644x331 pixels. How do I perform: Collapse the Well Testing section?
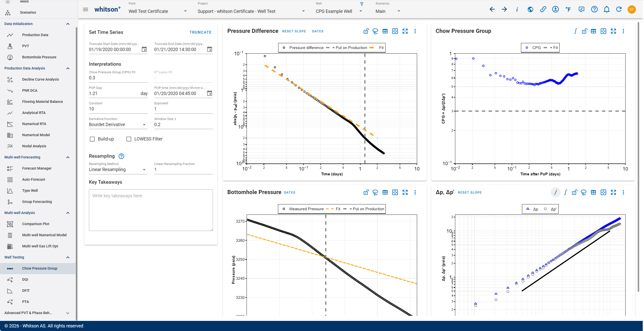click(68, 257)
